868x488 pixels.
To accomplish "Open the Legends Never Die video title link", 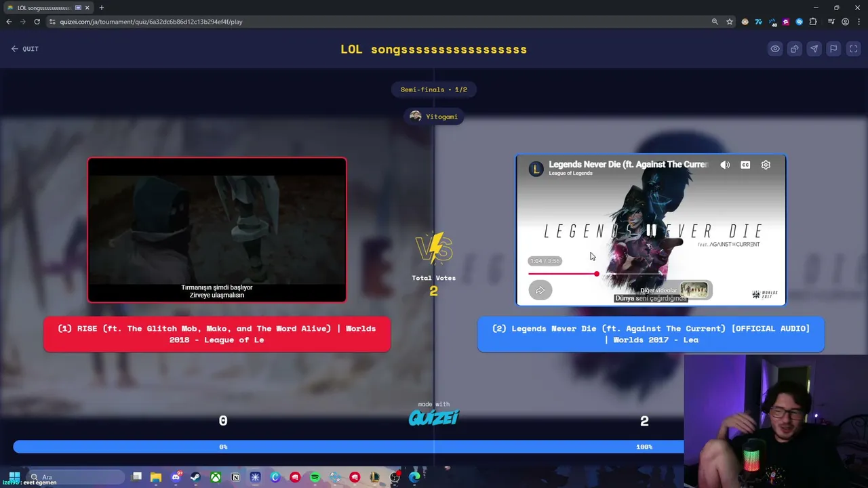I will click(x=628, y=164).
